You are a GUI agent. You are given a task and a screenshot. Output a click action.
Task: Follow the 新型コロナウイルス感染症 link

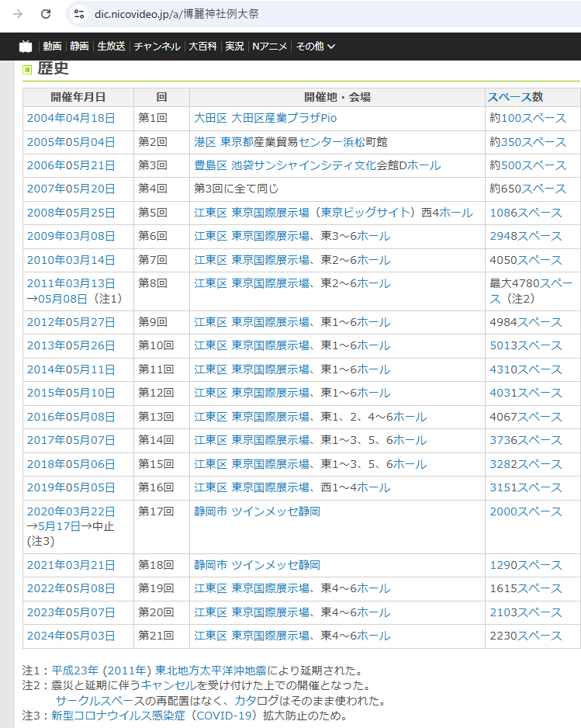pos(118,716)
